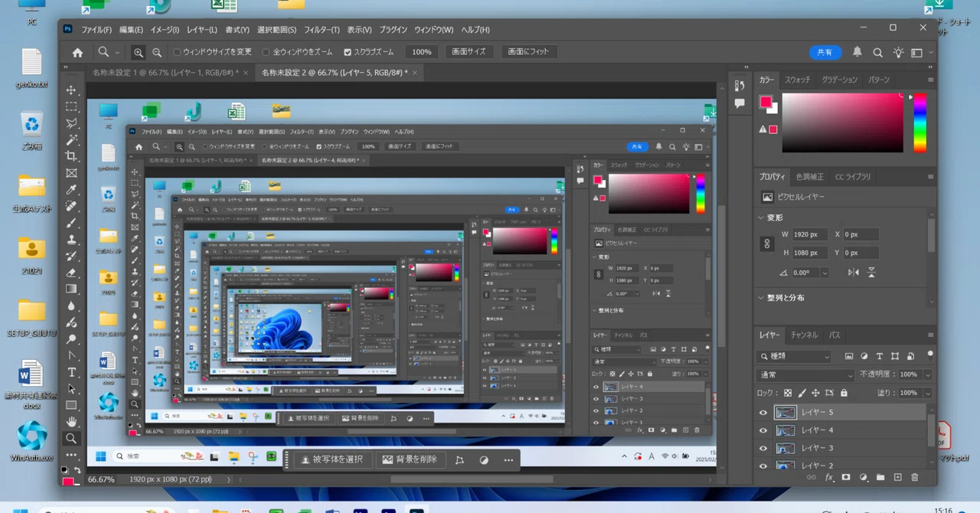Toggle the W/H link proportions chain icon
Screen dimensions: 980x513
coord(767,243)
